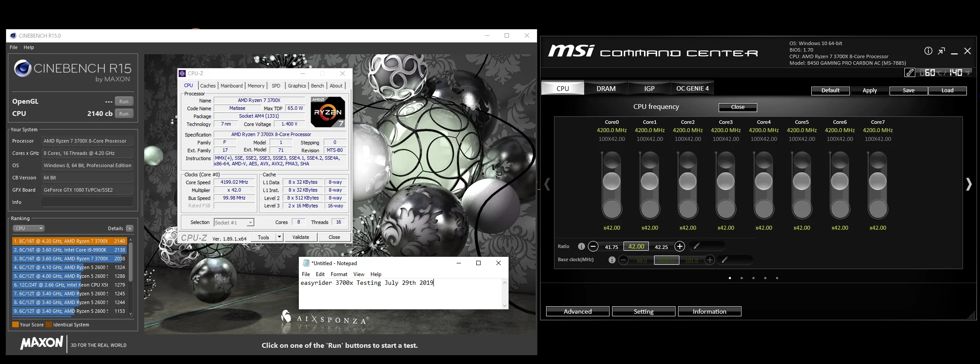Click Apply in MSI Command Center
This screenshot has width=980, height=364.
coord(869,91)
